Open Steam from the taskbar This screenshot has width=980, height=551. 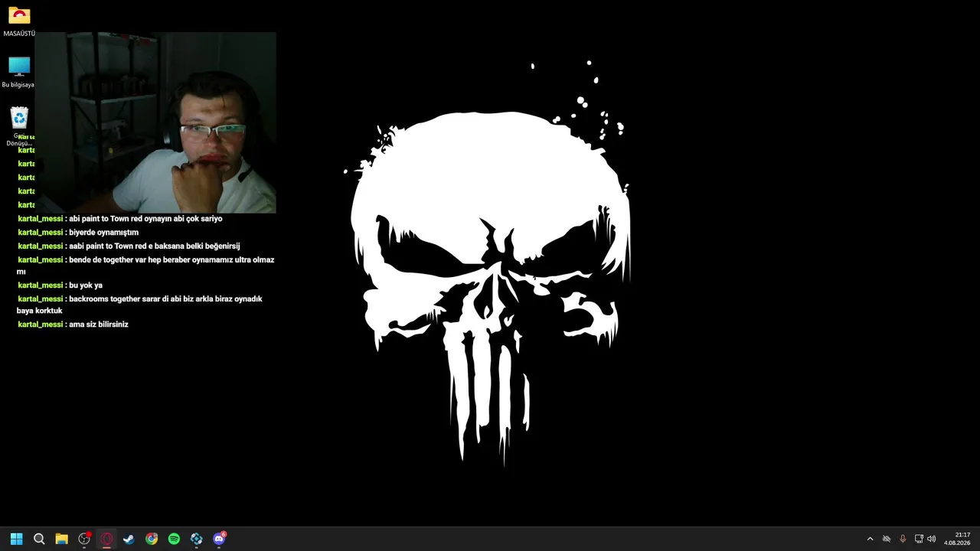[129, 539]
